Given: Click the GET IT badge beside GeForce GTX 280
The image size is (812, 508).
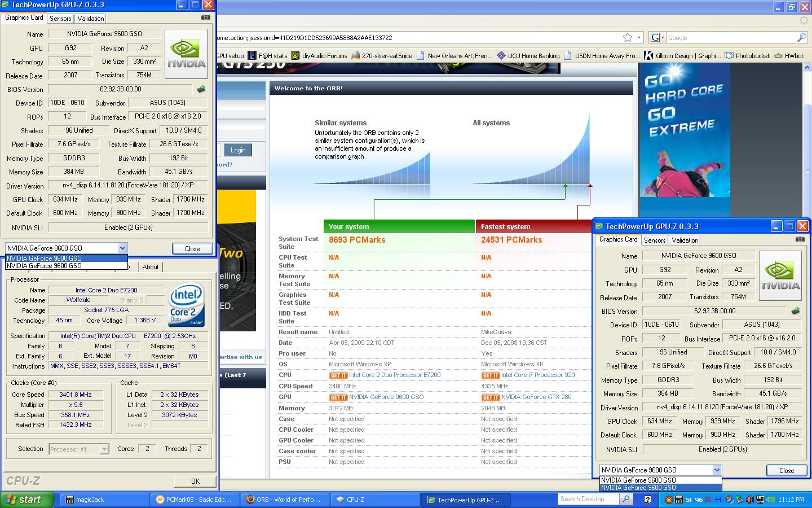Looking at the screenshot, I should tap(490, 397).
